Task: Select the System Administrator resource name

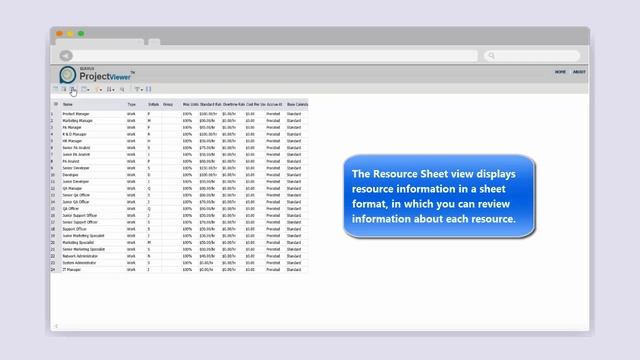Action: [79, 263]
